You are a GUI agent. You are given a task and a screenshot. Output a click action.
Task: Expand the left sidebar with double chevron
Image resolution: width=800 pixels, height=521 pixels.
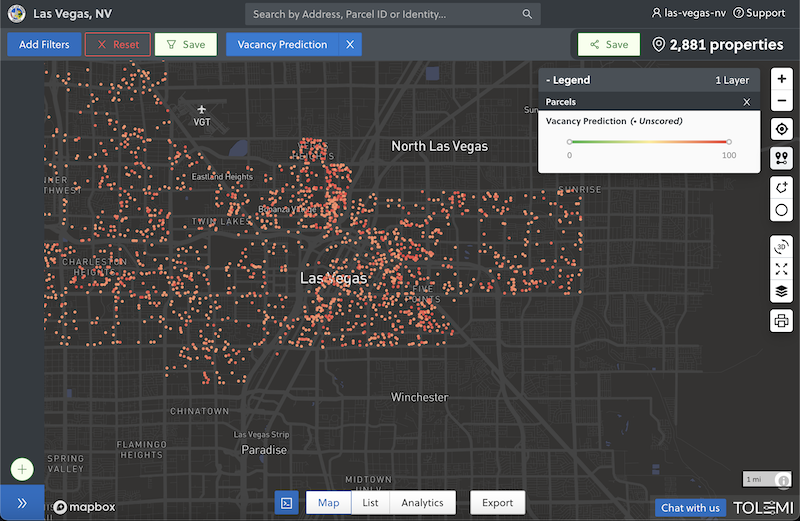(x=22, y=503)
